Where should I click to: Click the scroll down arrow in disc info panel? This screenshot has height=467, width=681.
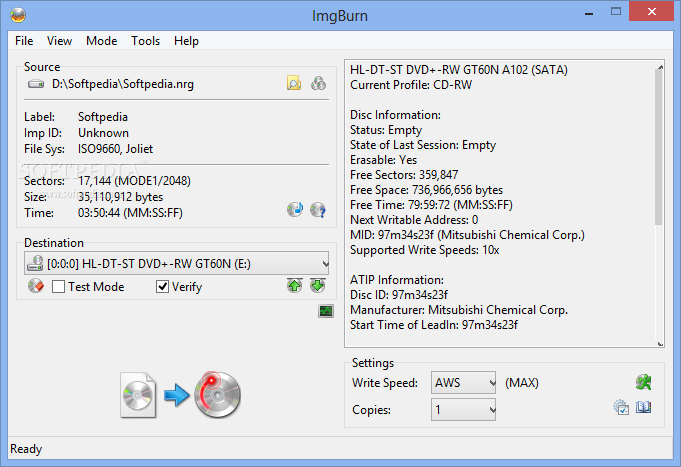click(x=660, y=344)
